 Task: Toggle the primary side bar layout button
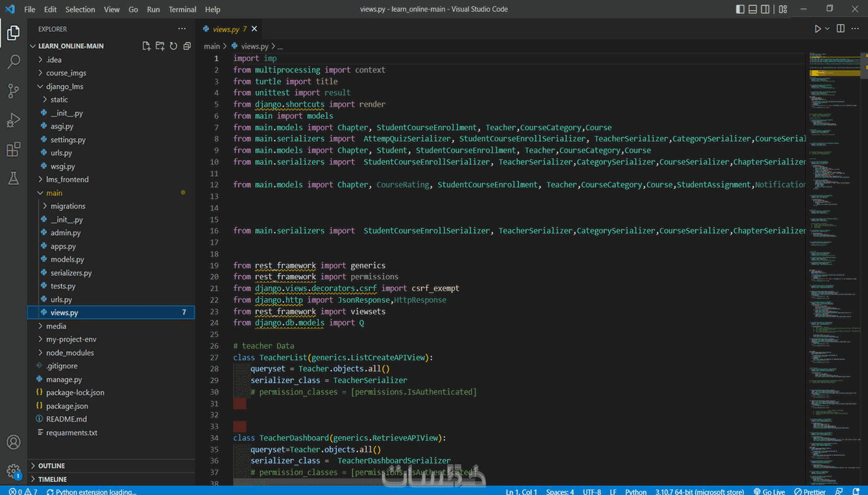740,9
